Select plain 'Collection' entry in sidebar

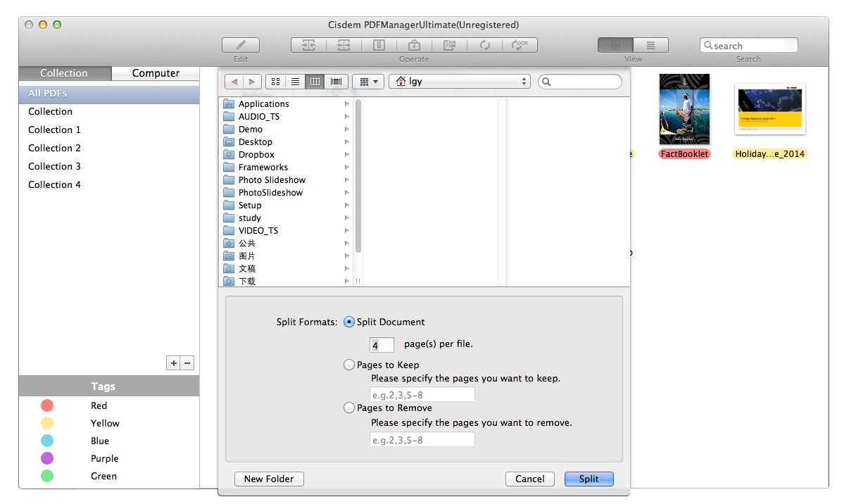(x=109, y=112)
